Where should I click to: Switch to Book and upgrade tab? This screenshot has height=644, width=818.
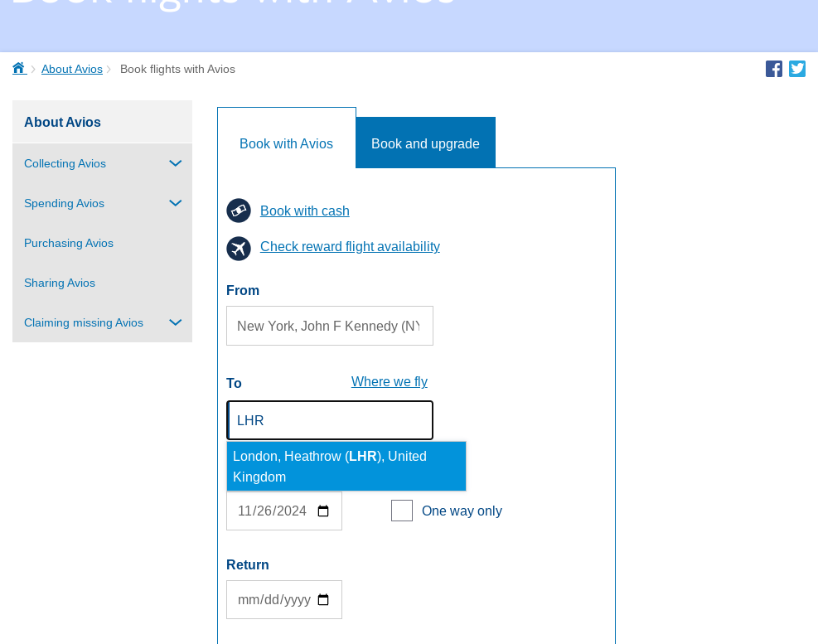pos(425,143)
